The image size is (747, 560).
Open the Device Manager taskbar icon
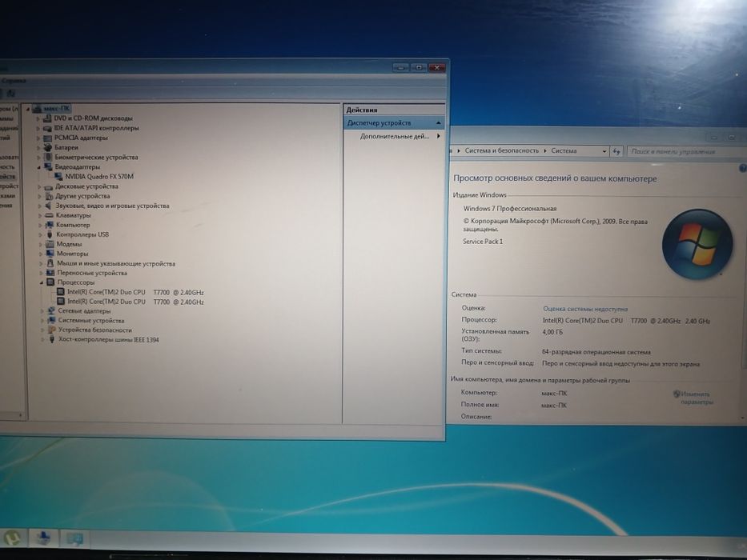point(43,538)
